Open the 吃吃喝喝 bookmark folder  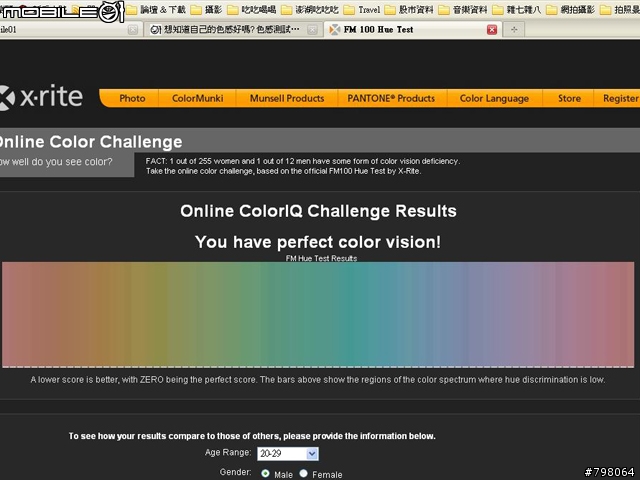pos(251,9)
